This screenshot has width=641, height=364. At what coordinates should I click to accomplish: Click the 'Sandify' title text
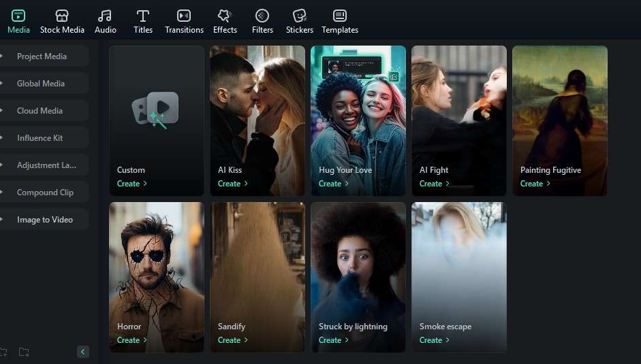point(232,327)
